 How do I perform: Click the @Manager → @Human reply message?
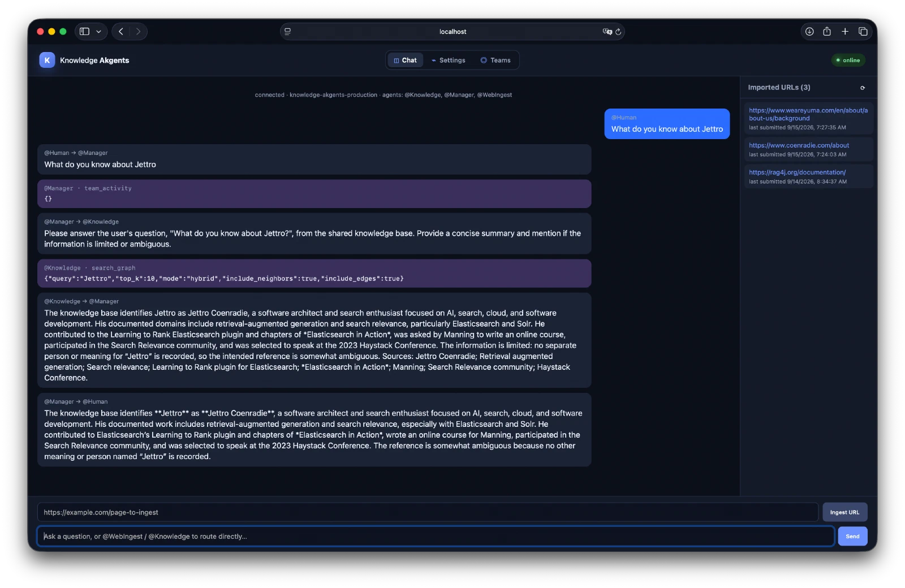coord(314,430)
